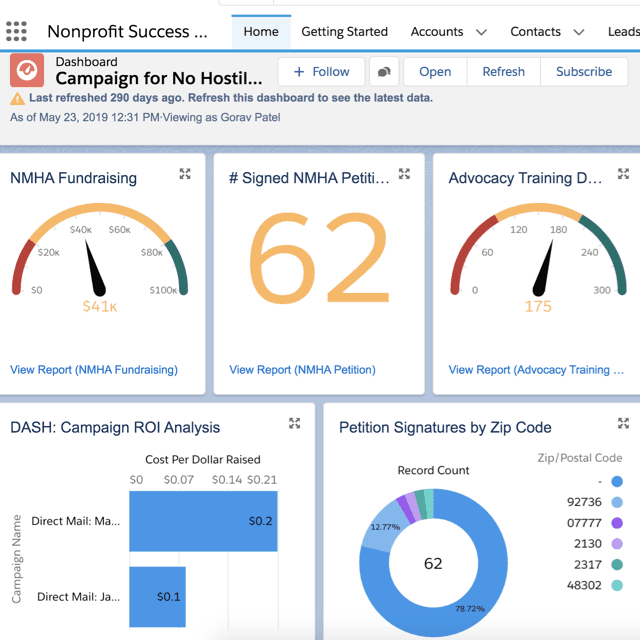Select the 92736 legend swatch
640x640 pixels.
coord(617,502)
